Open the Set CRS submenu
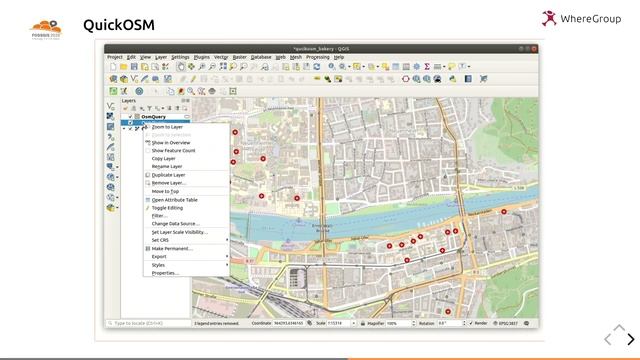This screenshot has width=640, height=360. click(x=187, y=240)
